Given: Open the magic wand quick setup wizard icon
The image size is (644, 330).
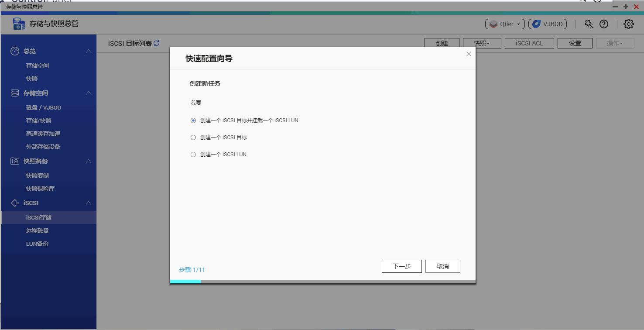Looking at the screenshot, I should 589,24.
